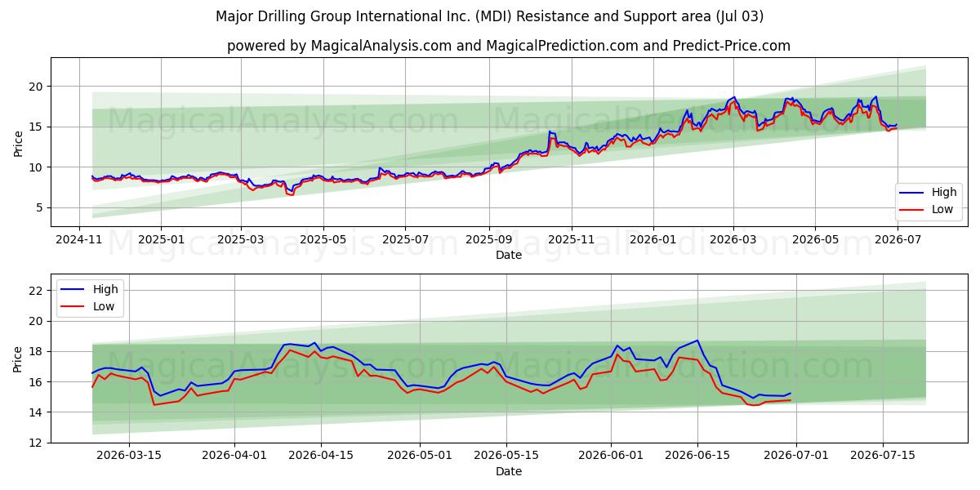Click the '15' y-axis tick on top chart
980x490 pixels.
37,127
